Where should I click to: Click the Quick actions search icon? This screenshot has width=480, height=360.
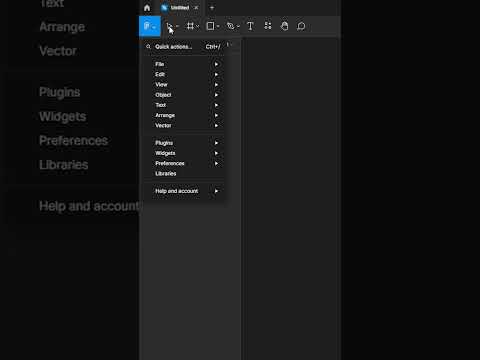[x=148, y=47]
